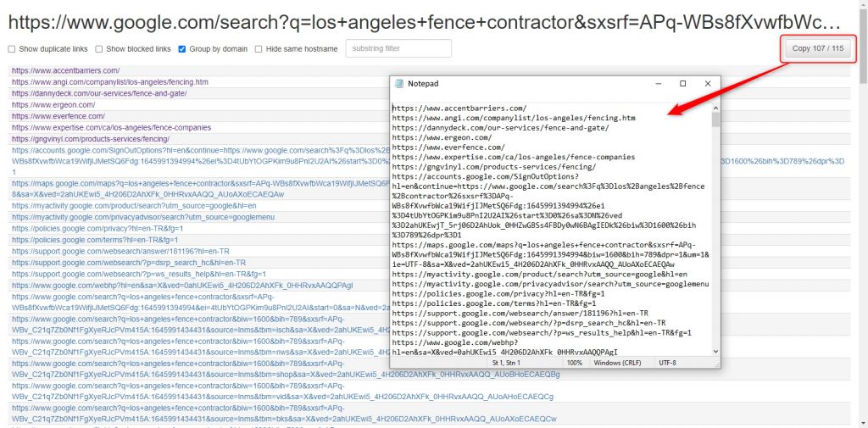The image size is (868, 428).
Task: Open the gngvinyl.com products-services link
Action: point(90,138)
